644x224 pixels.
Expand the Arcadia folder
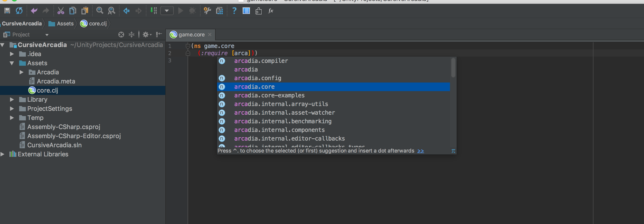[x=22, y=72]
